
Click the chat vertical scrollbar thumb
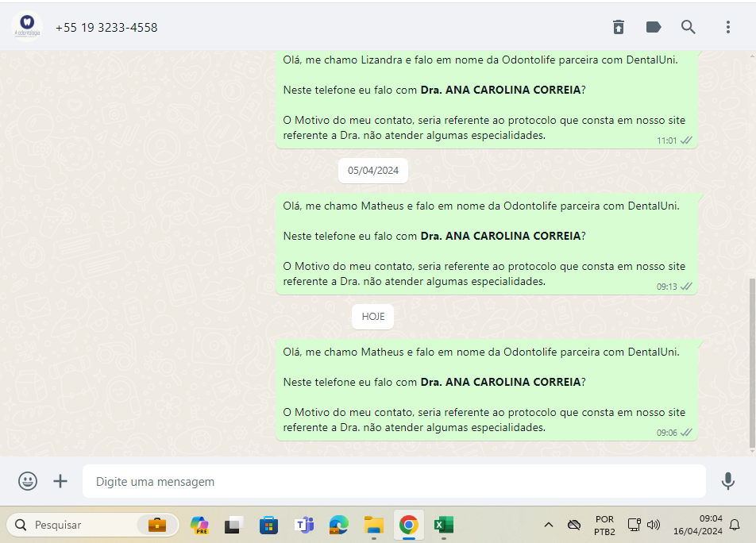coord(752,364)
